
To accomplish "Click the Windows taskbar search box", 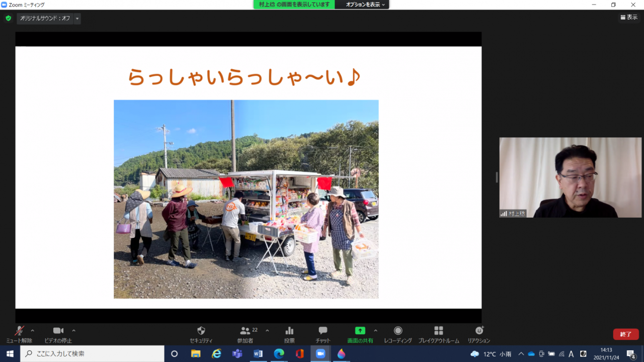I will point(93,353).
